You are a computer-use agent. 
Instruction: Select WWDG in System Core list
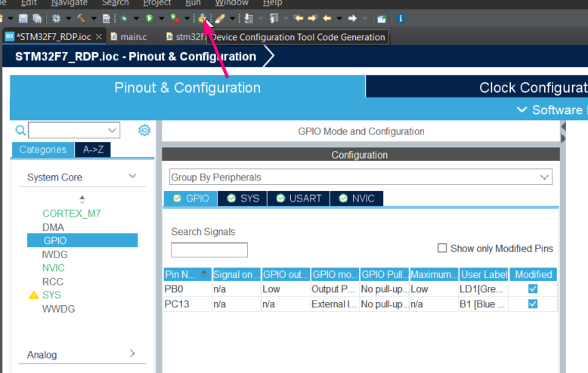point(58,309)
